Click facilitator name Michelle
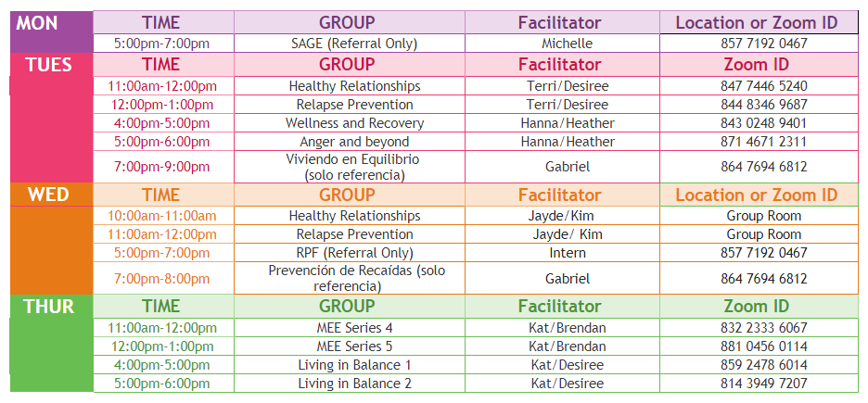 (567, 44)
